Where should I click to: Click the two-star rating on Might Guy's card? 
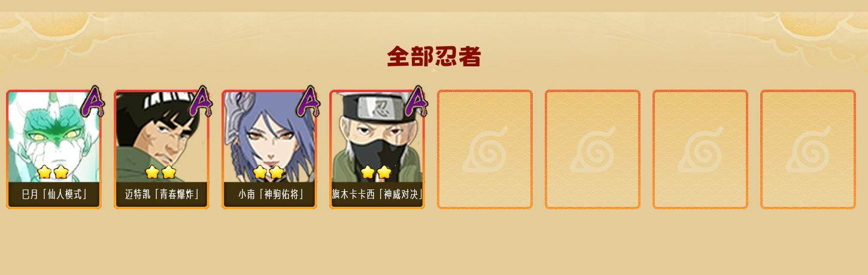[160, 173]
